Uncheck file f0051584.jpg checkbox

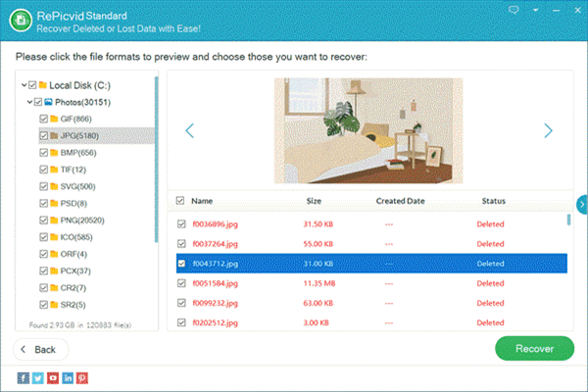[x=181, y=283]
